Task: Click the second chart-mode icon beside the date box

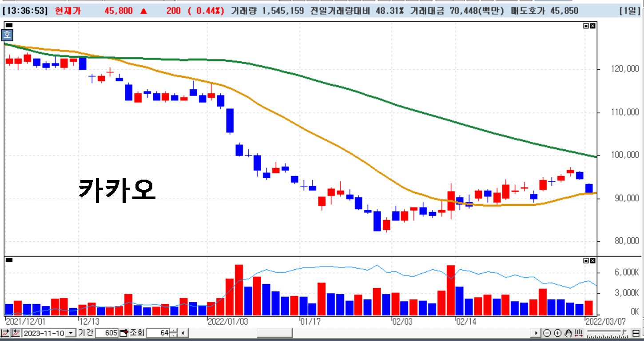Action: coord(16,333)
